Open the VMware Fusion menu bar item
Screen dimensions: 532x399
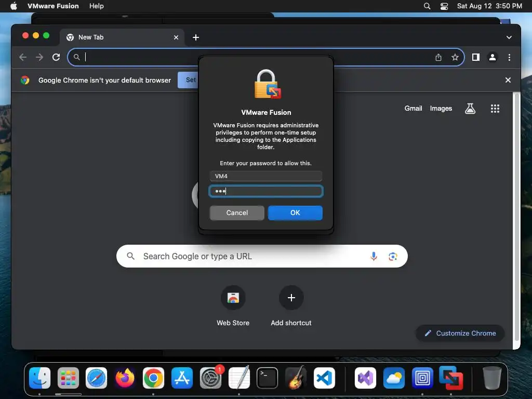click(x=53, y=6)
